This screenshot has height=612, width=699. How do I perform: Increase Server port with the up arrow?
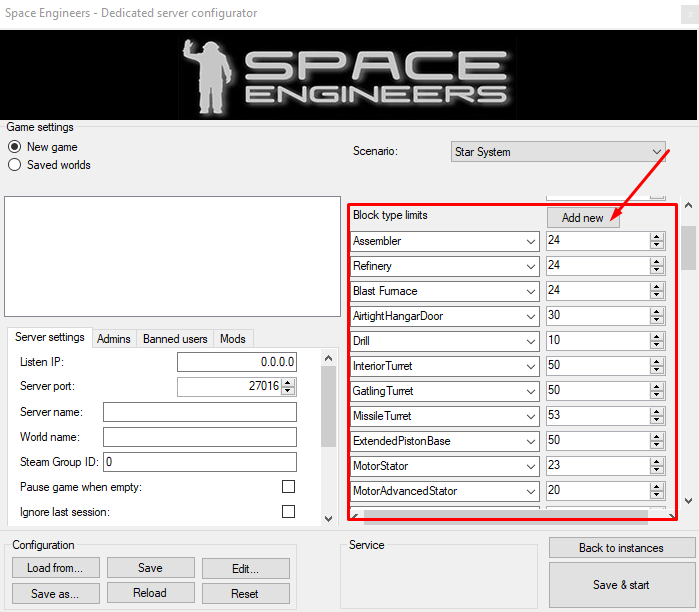click(x=289, y=382)
